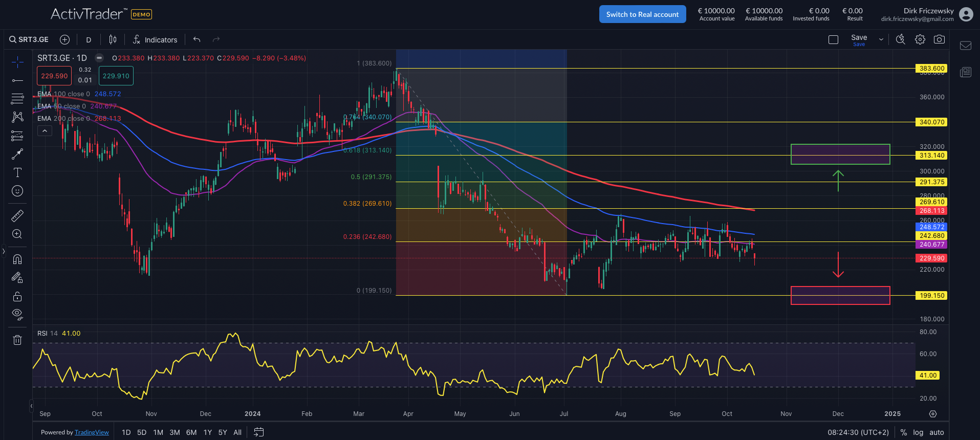Viewport: 980px width, 440px height.
Task: Open the news panel icon
Action: tap(966, 72)
